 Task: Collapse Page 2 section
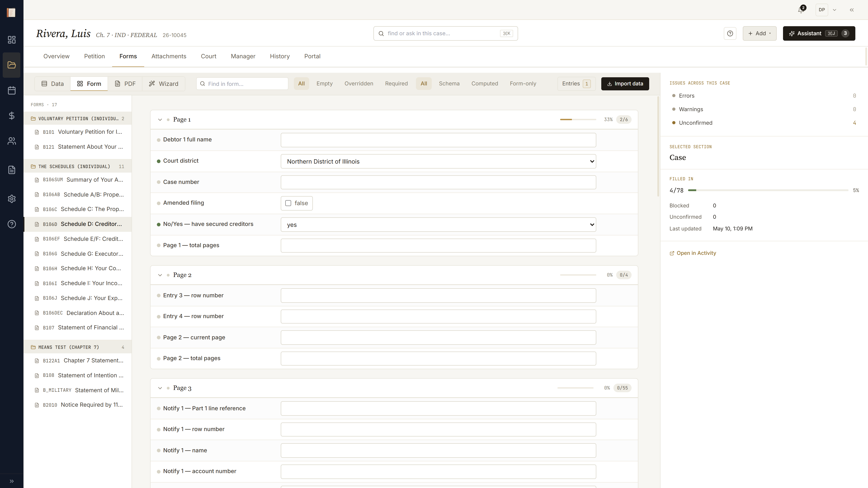[x=160, y=275]
